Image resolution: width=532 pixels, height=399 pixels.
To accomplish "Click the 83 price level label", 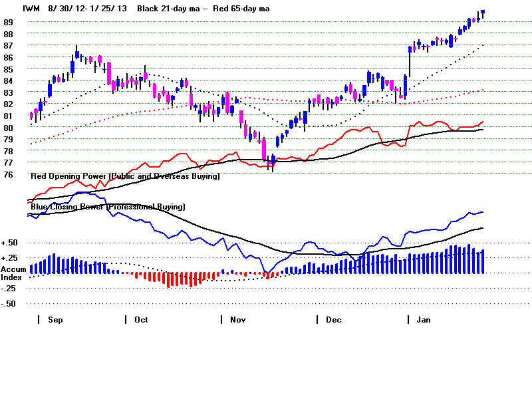I will click(8, 92).
